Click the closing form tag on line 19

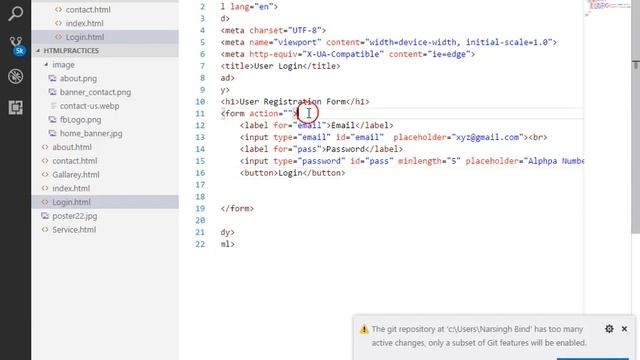tap(237, 209)
